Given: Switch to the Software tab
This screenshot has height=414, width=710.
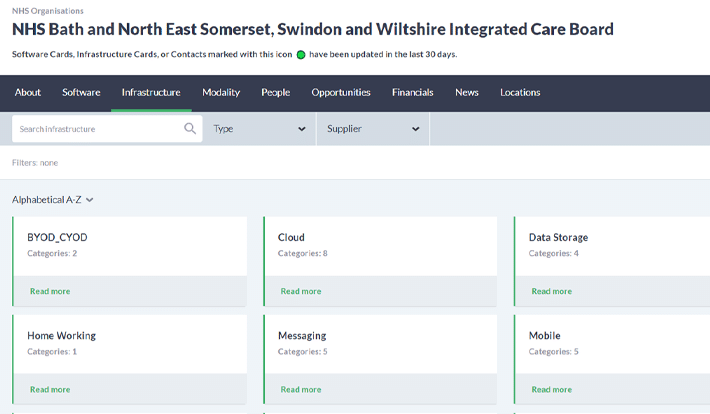Looking at the screenshot, I should click(x=81, y=93).
